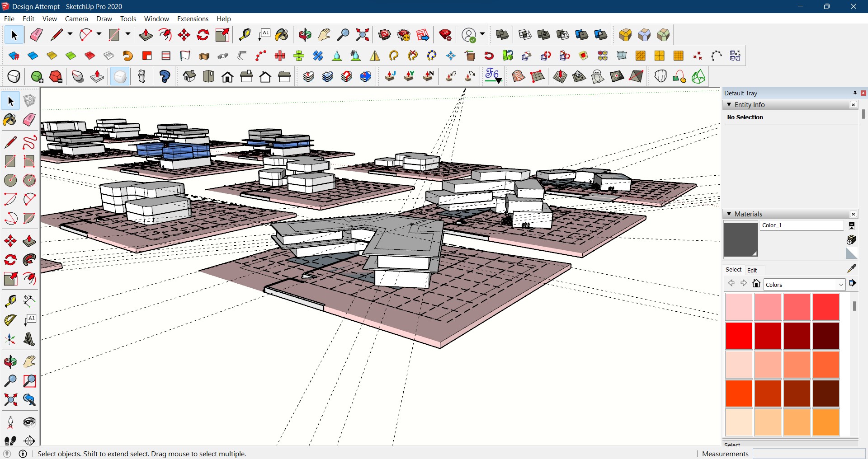
Task: Choose the Follow Me tool in left toolbar
Action: tap(29, 260)
